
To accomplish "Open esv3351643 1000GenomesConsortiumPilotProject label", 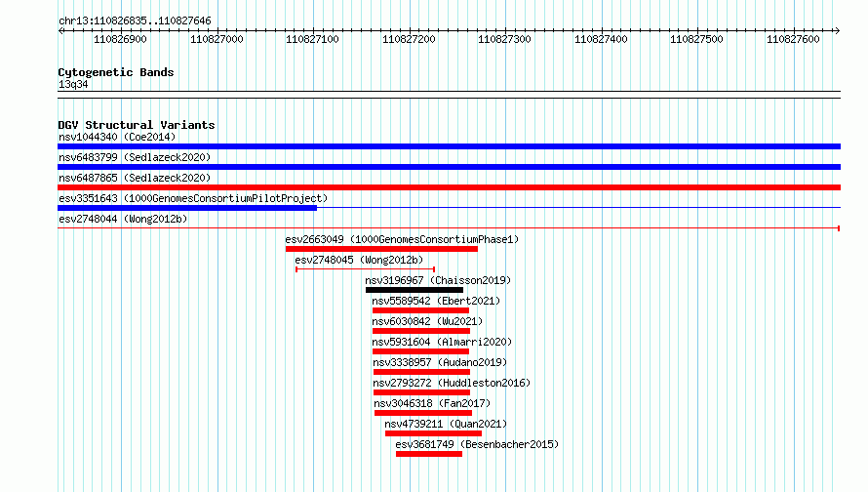I will pyautogui.click(x=193, y=198).
